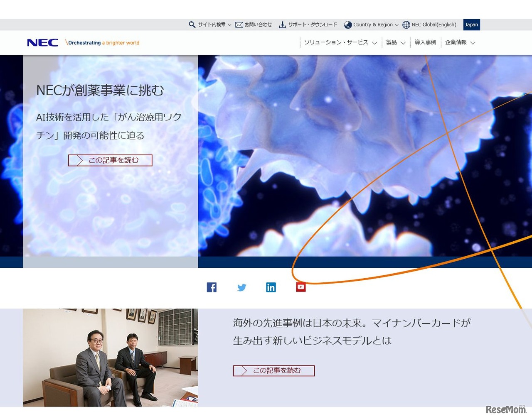Image resolution: width=532 pixels, height=419 pixels.
Task: Expand the Country & Region chevron
Action: (397, 25)
